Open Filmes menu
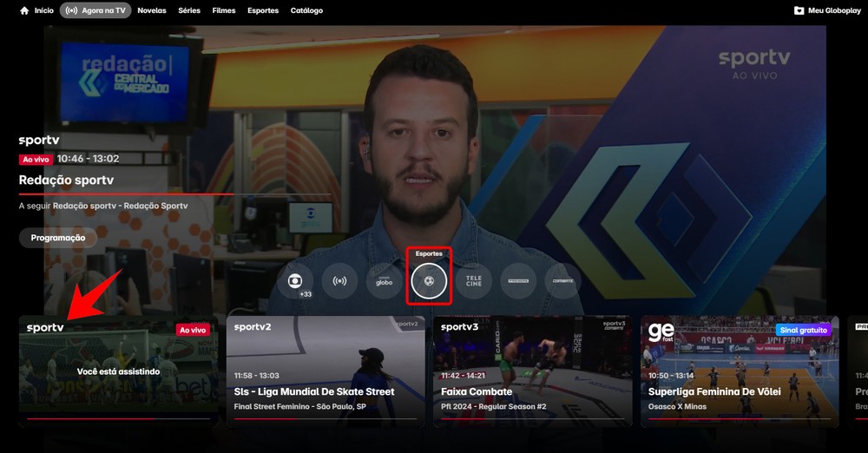868x453 pixels. pyautogui.click(x=224, y=10)
